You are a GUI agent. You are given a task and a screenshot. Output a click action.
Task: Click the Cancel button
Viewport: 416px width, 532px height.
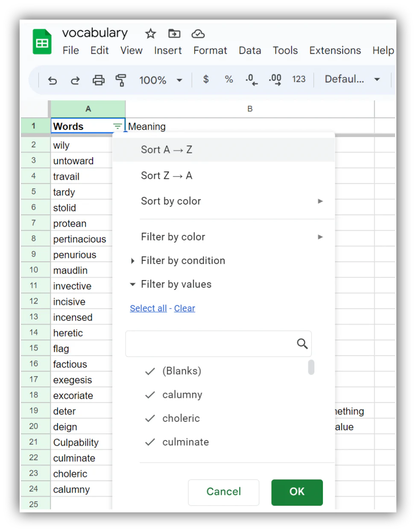tap(223, 492)
